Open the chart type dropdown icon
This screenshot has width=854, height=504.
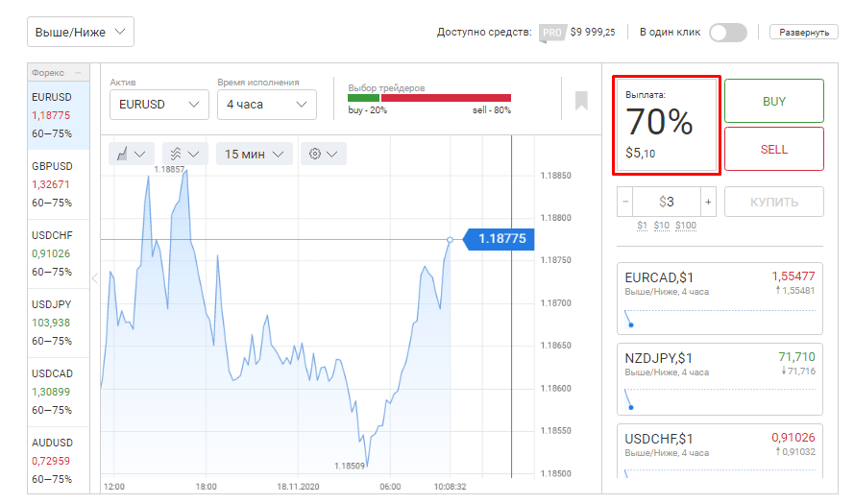[131, 154]
